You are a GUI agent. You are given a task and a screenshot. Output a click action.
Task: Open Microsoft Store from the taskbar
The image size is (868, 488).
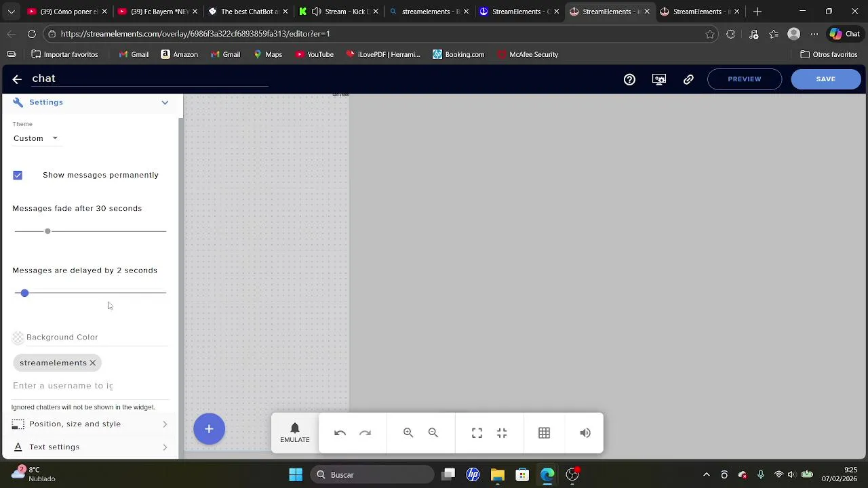tap(522, 475)
